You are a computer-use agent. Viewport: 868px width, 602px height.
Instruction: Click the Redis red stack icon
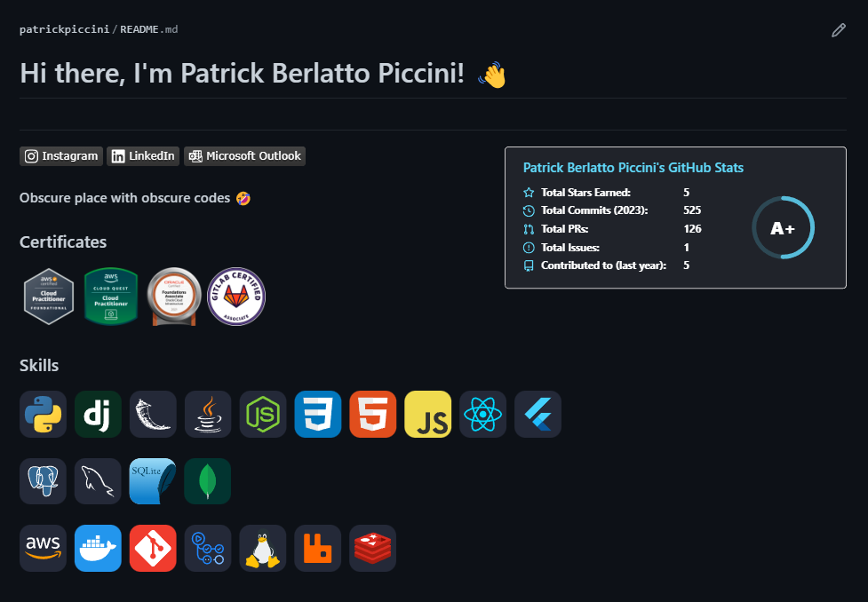pyautogui.click(x=372, y=549)
